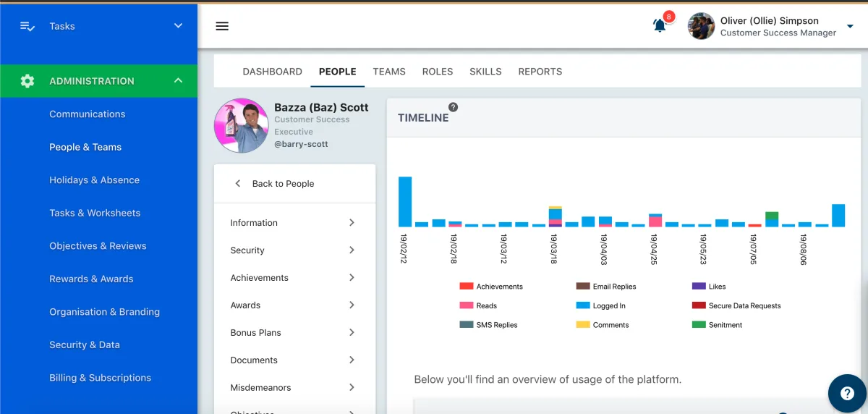Go to the Reports tab
Image resolution: width=868 pixels, height=414 pixels.
coord(540,72)
